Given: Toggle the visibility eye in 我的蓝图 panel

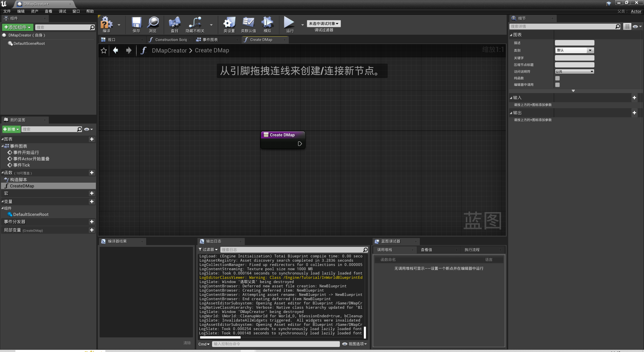Looking at the screenshot, I should (x=87, y=129).
